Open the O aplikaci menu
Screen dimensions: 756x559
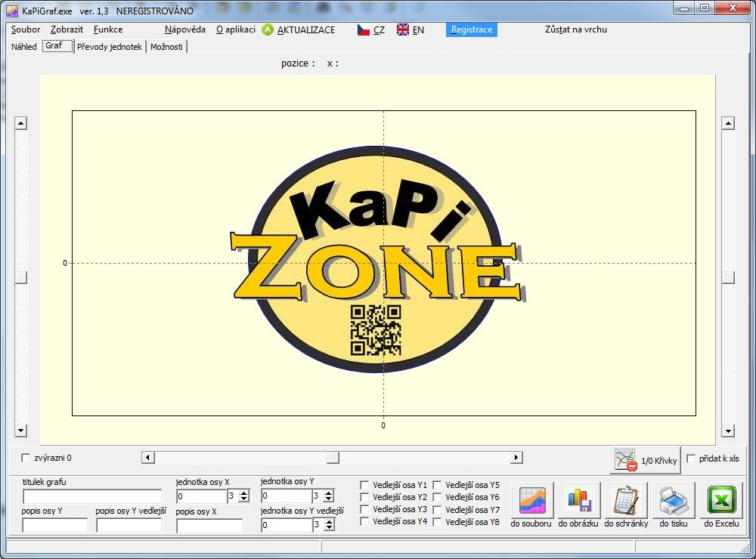tap(235, 29)
